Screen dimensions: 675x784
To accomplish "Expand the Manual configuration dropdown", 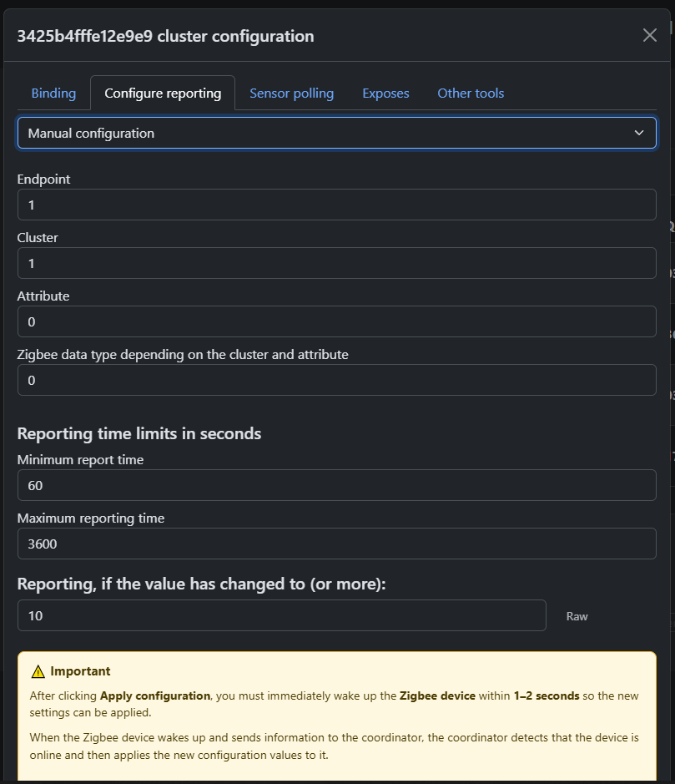I will 336,133.
